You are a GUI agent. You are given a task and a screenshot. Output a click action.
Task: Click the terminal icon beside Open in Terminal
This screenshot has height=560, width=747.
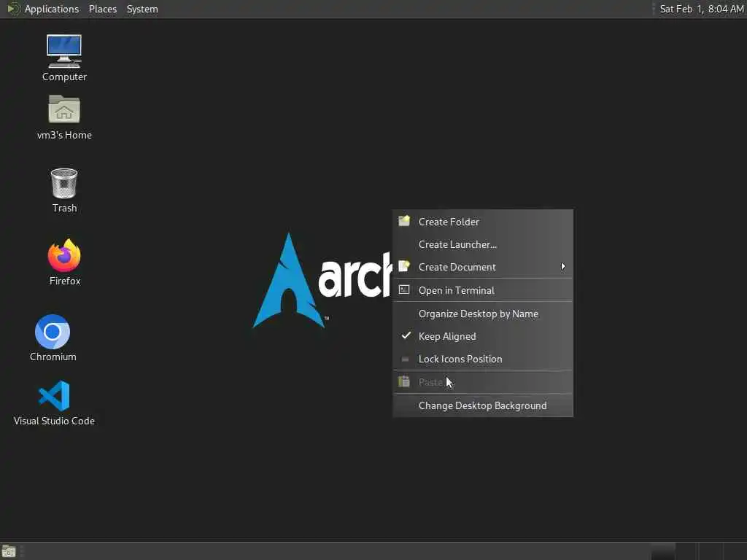(404, 289)
